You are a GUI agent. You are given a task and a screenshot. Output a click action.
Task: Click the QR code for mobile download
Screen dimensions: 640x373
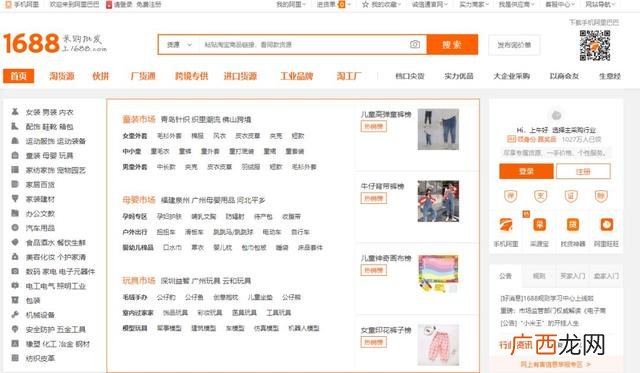pos(595,45)
